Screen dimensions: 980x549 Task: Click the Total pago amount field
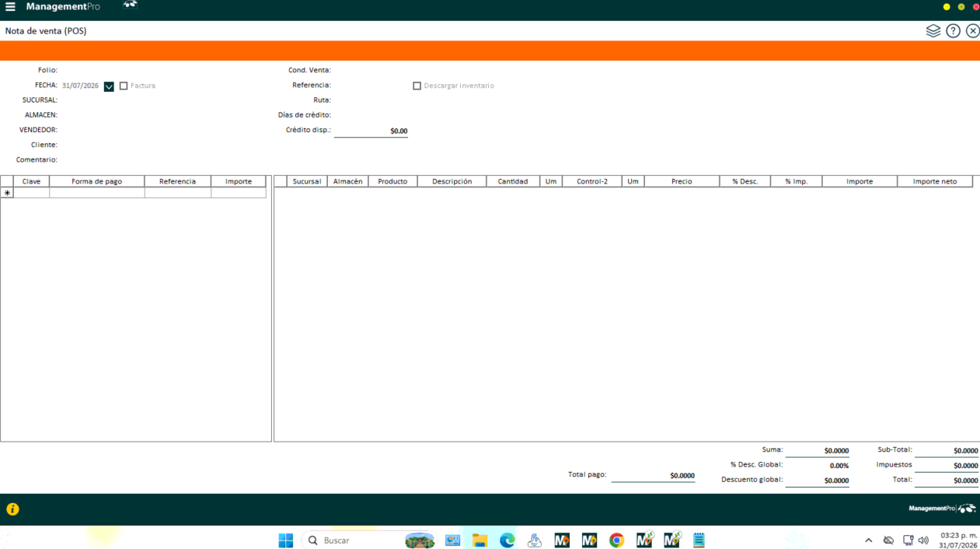[653, 475]
